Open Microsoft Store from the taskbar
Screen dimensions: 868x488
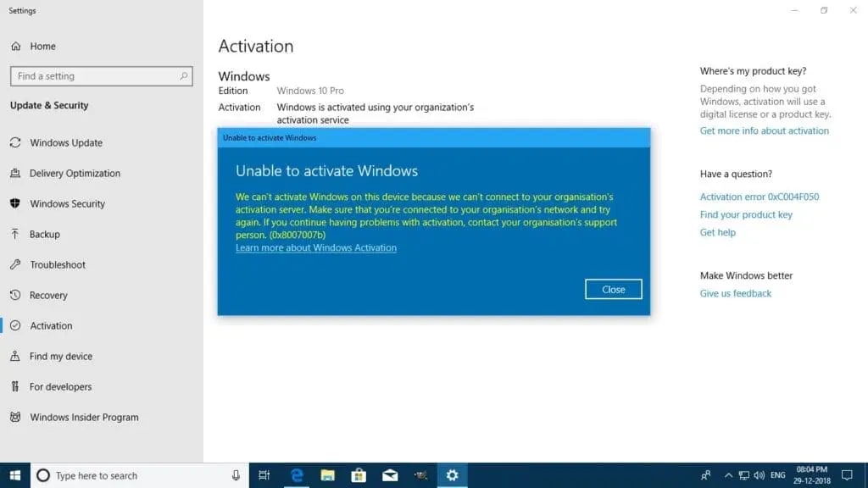tap(359, 475)
